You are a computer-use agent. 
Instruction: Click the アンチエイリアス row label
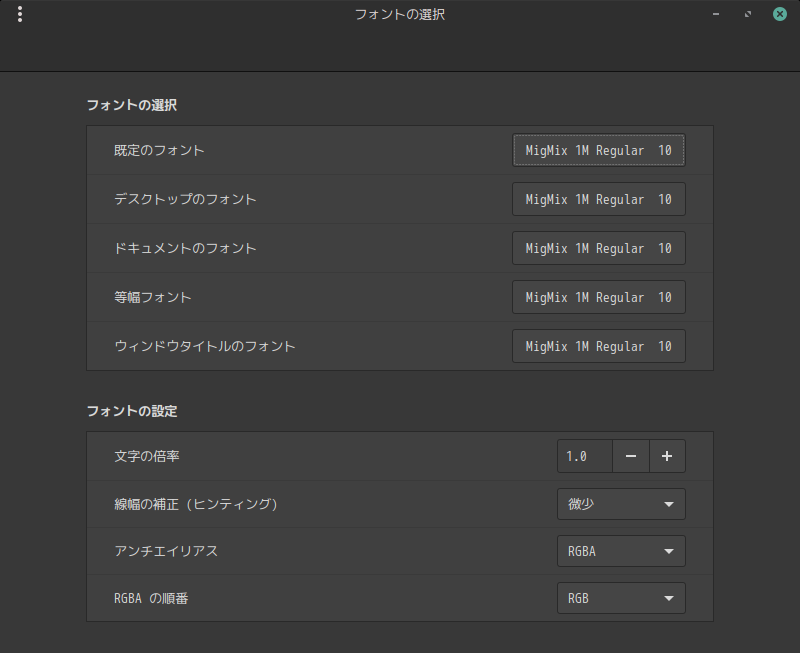click(x=166, y=551)
